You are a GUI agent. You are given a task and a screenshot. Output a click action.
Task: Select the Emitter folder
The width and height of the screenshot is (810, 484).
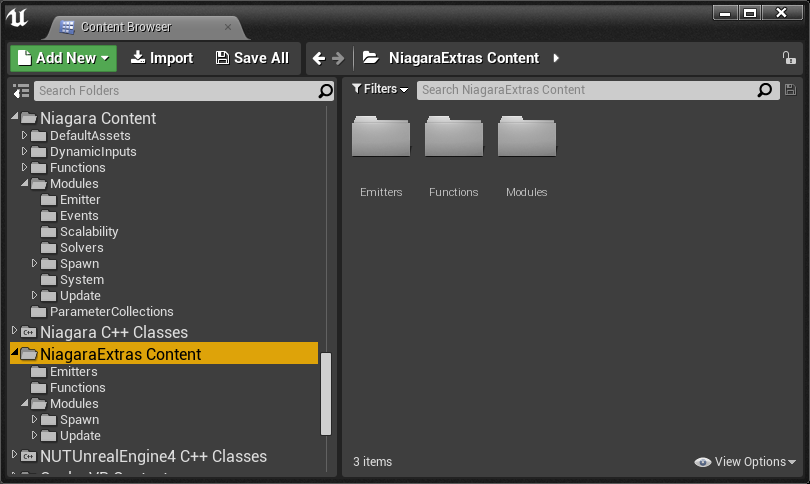click(x=80, y=199)
